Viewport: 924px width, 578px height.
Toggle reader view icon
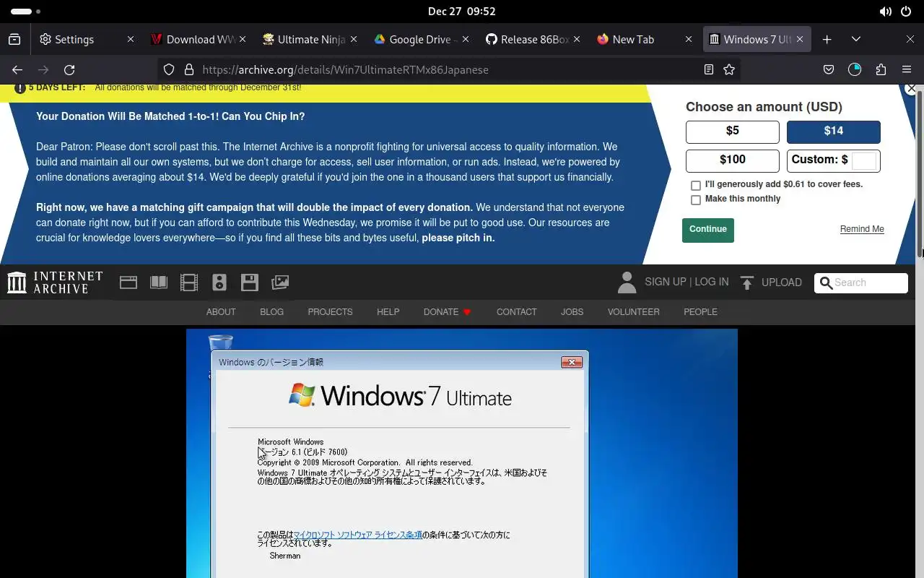pyautogui.click(x=709, y=69)
